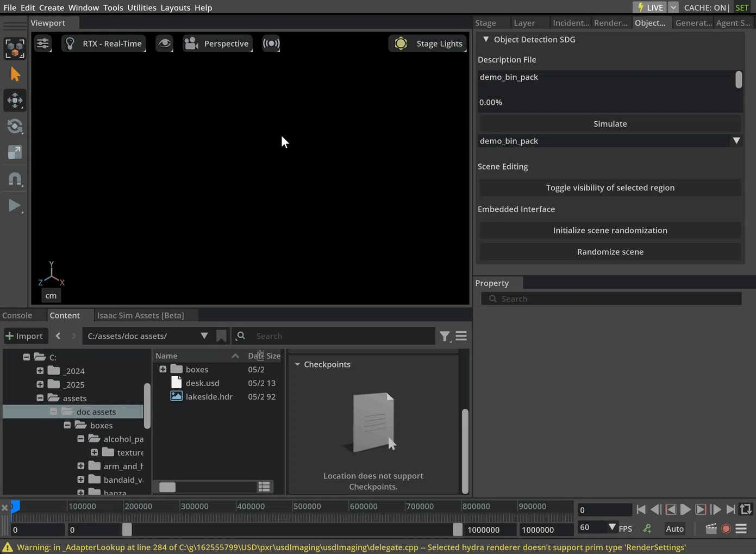The width and height of the screenshot is (756, 554).
Task: Click the Simulate button
Action: coord(610,123)
